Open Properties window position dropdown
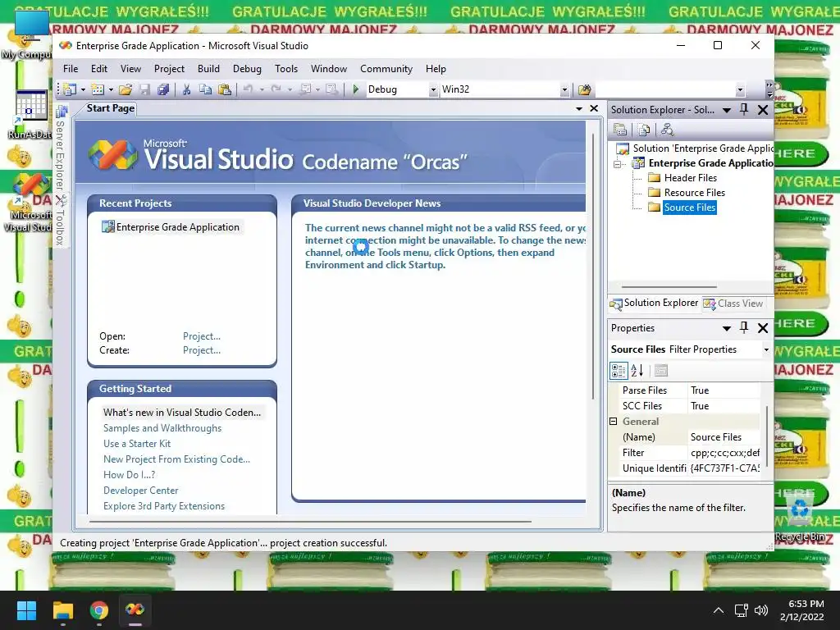The image size is (840, 630). (x=727, y=328)
